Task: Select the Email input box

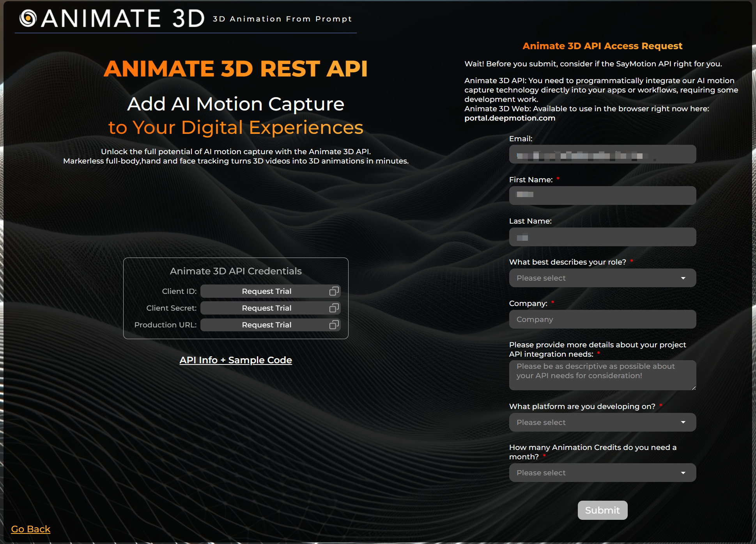Action: 602,155
